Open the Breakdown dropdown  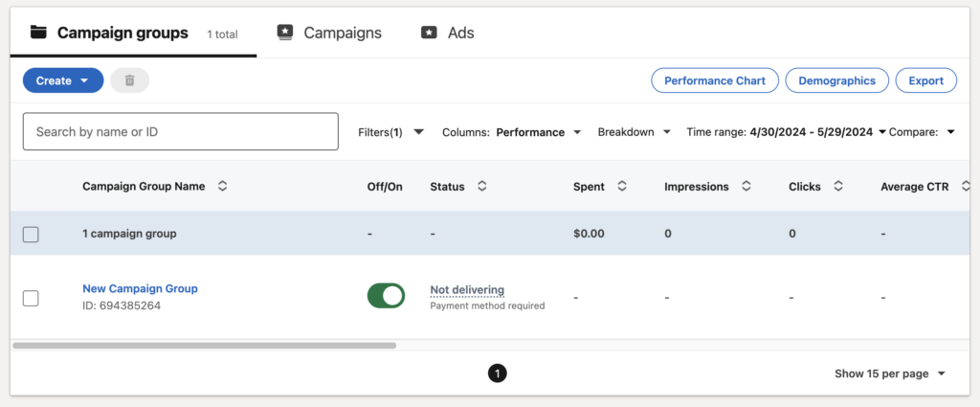[x=635, y=132]
